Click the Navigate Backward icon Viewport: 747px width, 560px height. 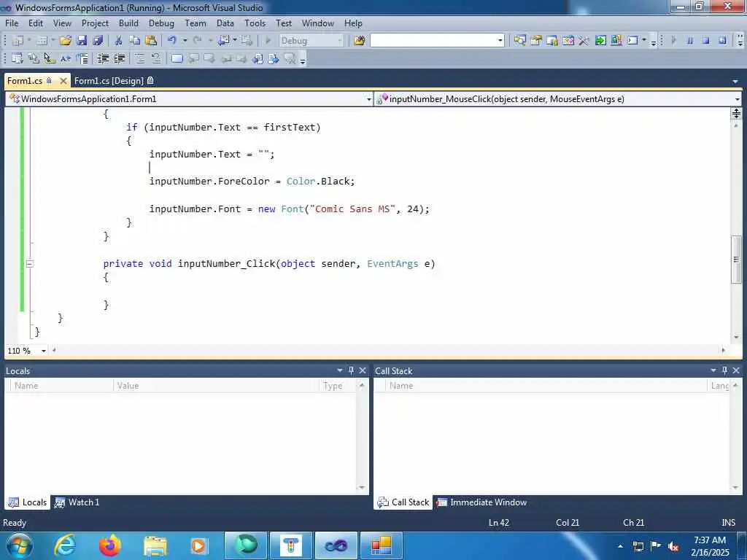(223, 41)
